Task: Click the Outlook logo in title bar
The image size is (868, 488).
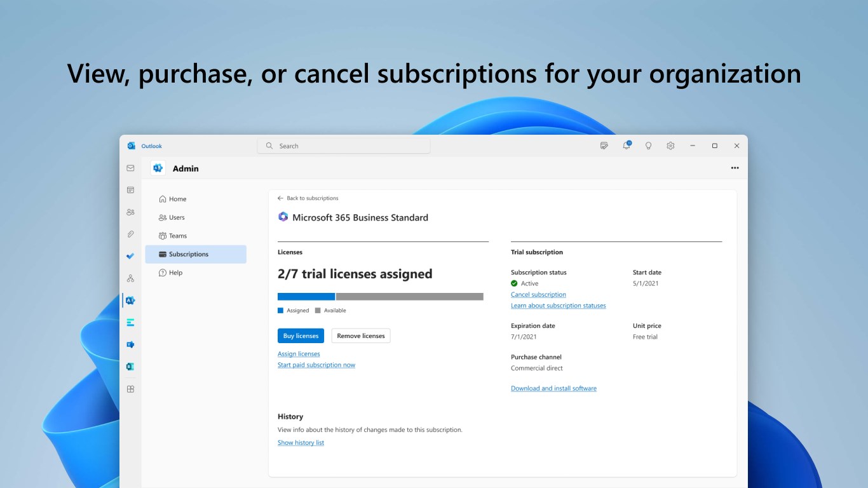Action: 132,146
